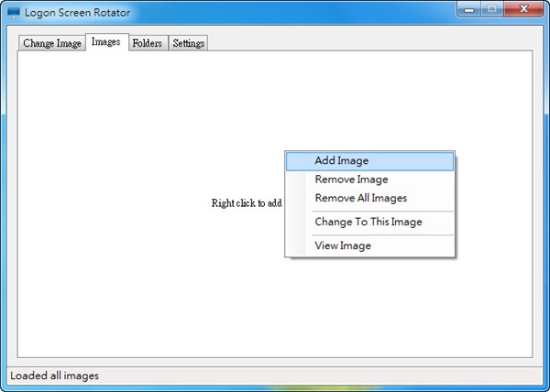Maximize the Logon Screen Rotator window
This screenshot has height=392, width=550.
pyautogui.click(x=491, y=9)
